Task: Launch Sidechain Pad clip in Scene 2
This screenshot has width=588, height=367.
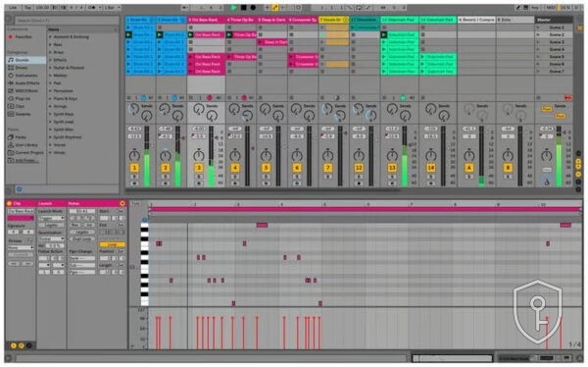Action: pyautogui.click(x=384, y=35)
